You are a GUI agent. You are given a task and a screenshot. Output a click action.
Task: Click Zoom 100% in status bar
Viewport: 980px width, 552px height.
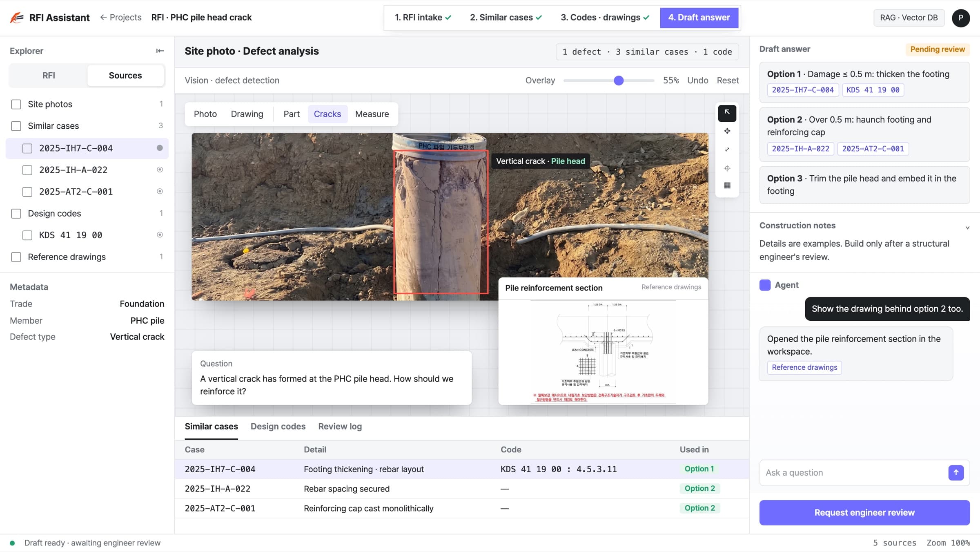click(x=948, y=543)
